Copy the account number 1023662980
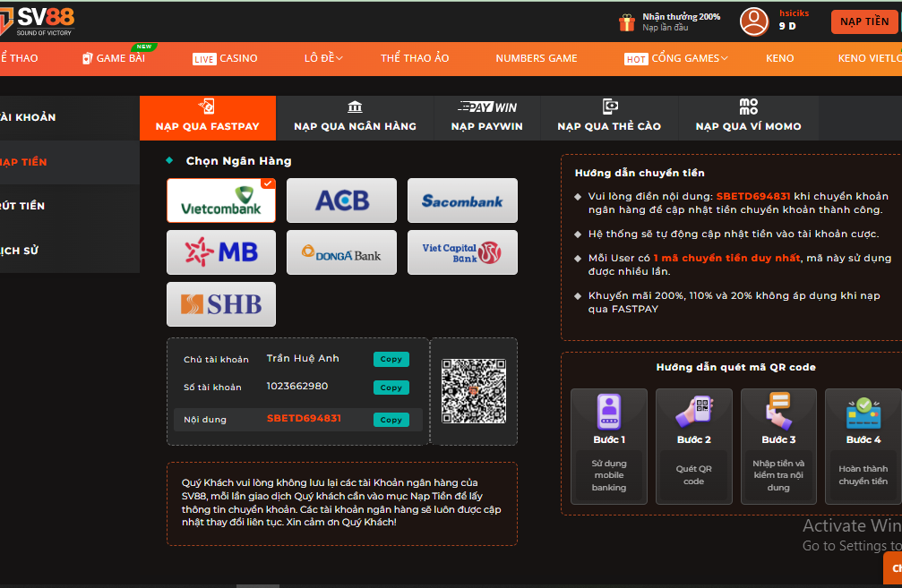The image size is (902, 588). (x=391, y=388)
